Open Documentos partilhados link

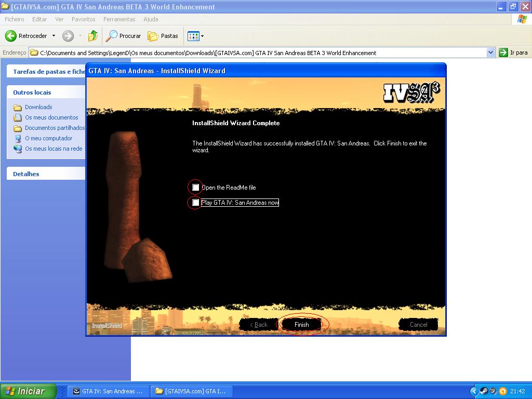click(55, 128)
